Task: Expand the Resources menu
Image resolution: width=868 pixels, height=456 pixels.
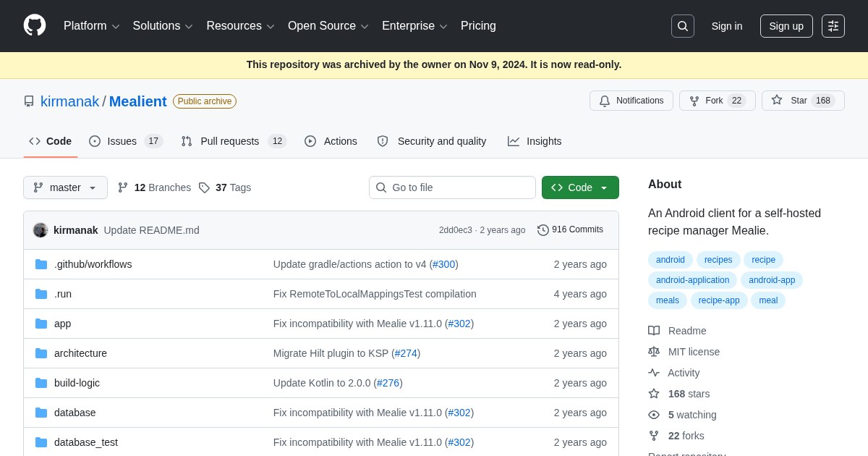Action: coord(241,26)
